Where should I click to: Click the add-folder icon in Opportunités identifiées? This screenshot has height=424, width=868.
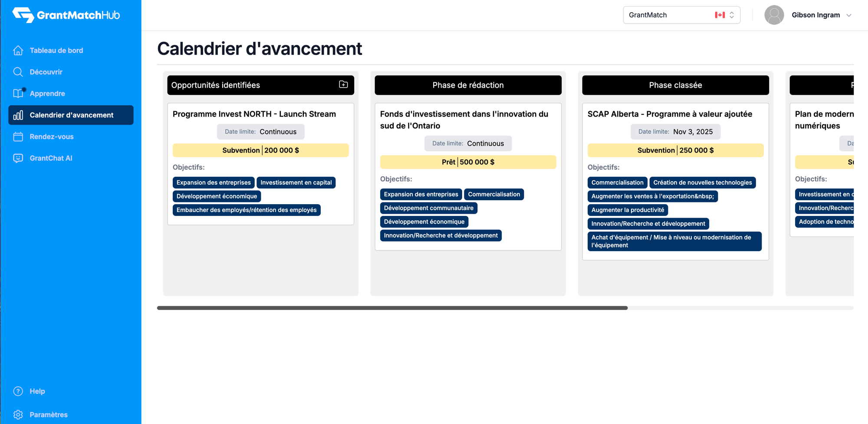pos(343,85)
